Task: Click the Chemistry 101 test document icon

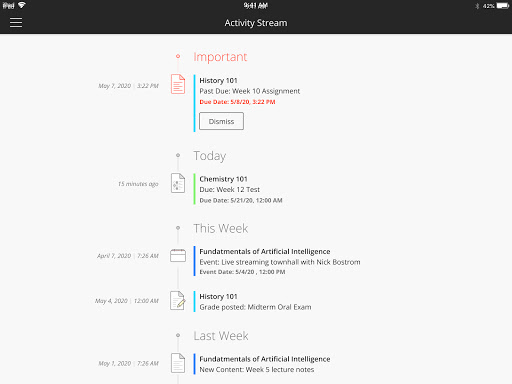Action: click(x=178, y=183)
